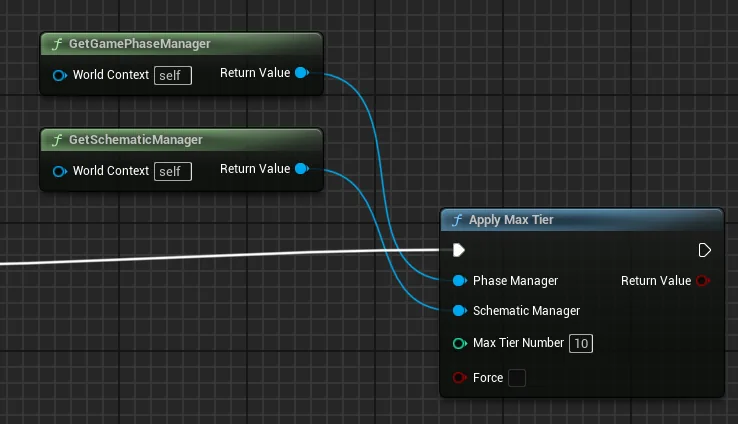Image resolution: width=738 pixels, height=424 pixels.
Task: Click the Schematic Manager input pin
Action: [x=459, y=311]
